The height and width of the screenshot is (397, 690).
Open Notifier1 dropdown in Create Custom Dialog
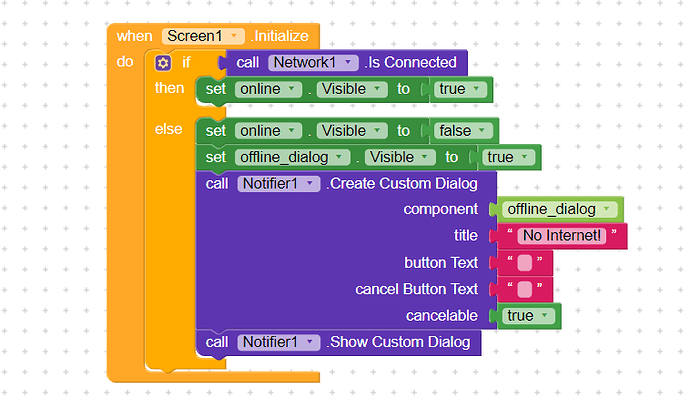[279, 184]
